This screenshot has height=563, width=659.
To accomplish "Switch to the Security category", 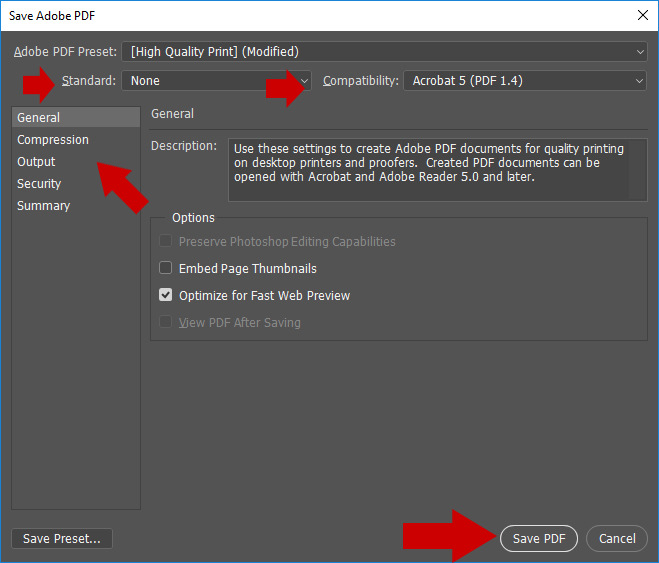I will click(76, 184).
